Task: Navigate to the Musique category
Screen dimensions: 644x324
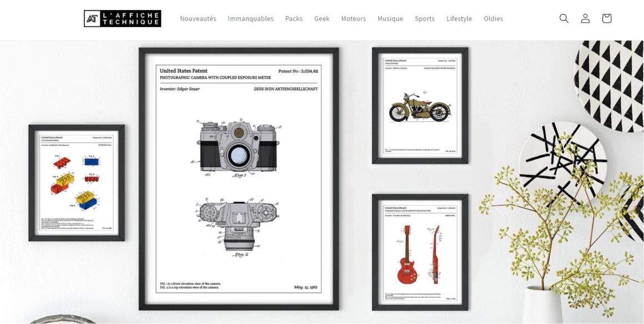Action: (x=390, y=18)
